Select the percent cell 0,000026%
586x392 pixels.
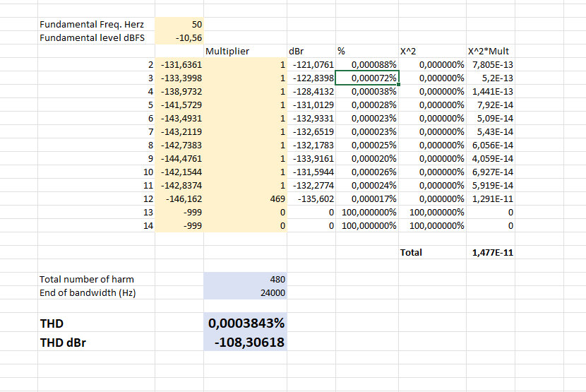[x=367, y=172]
